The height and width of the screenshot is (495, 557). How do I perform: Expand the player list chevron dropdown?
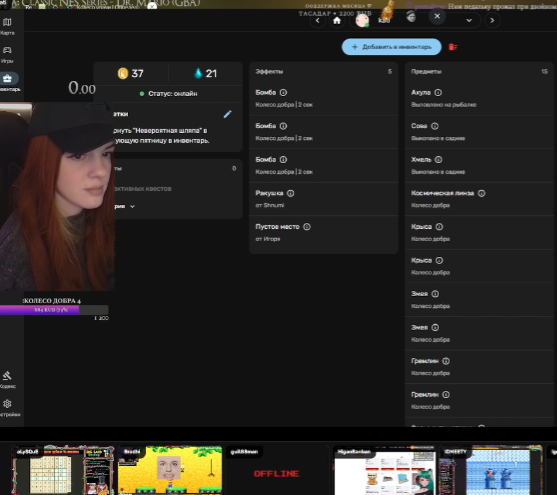click(469, 21)
